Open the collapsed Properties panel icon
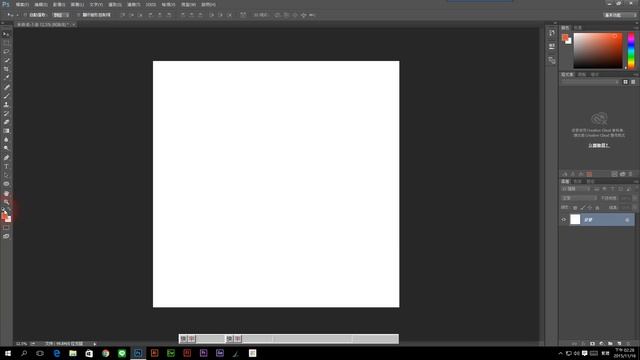This screenshot has height=360, width=640. tap(552, 47)
